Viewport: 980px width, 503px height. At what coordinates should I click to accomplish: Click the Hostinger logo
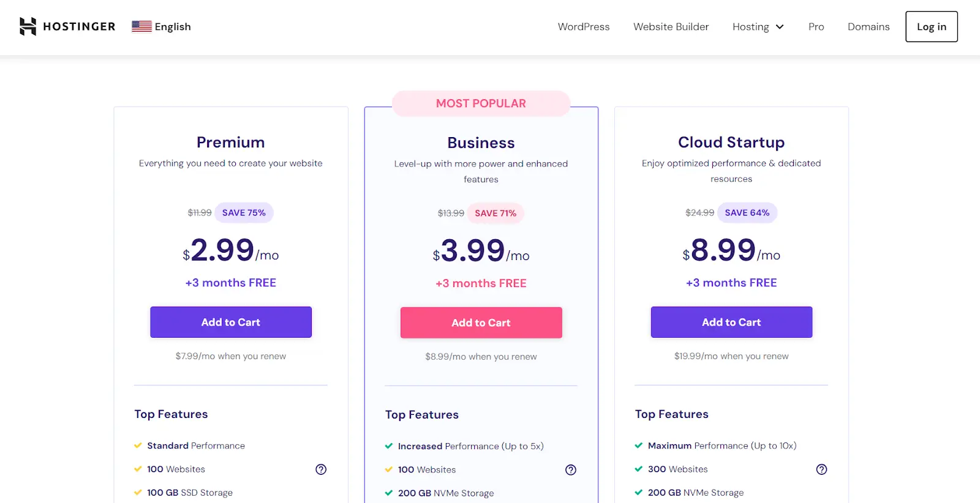(66, 26)
